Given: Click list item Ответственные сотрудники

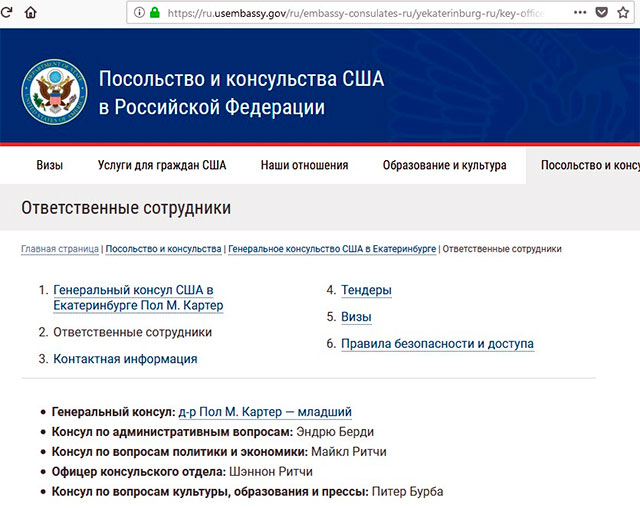Looking at the screenshot, I should tap(133, 332).
